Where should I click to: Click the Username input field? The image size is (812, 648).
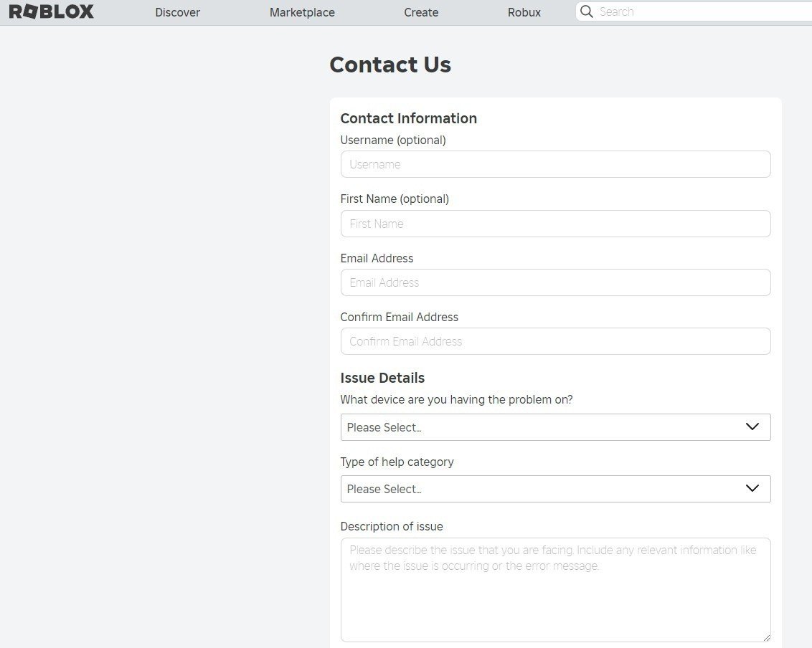click(x=555, y=164)
